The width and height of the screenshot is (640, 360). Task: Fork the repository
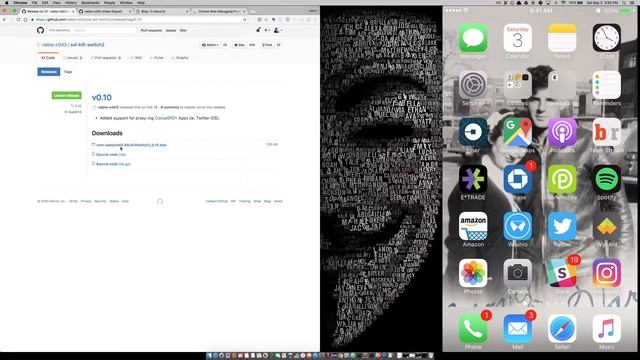point(267,45)
